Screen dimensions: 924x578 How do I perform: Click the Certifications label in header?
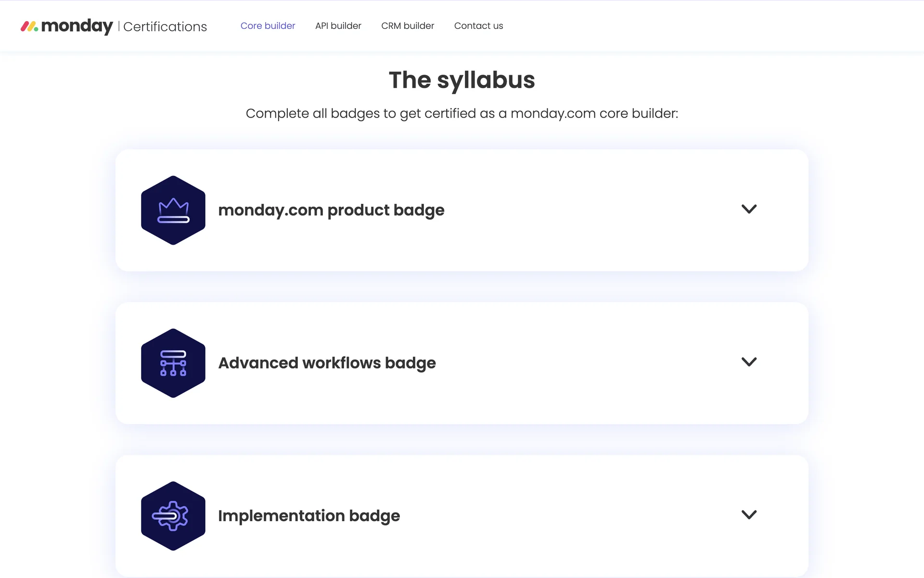coord(165,27)
